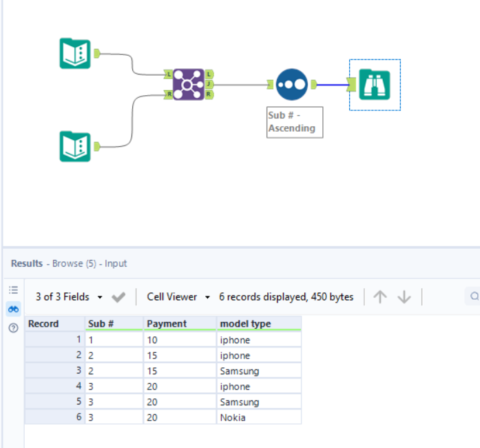This screenshot has height=448, width=480.
Task: Click the Join tool's R output anchor
Action: 209,94
